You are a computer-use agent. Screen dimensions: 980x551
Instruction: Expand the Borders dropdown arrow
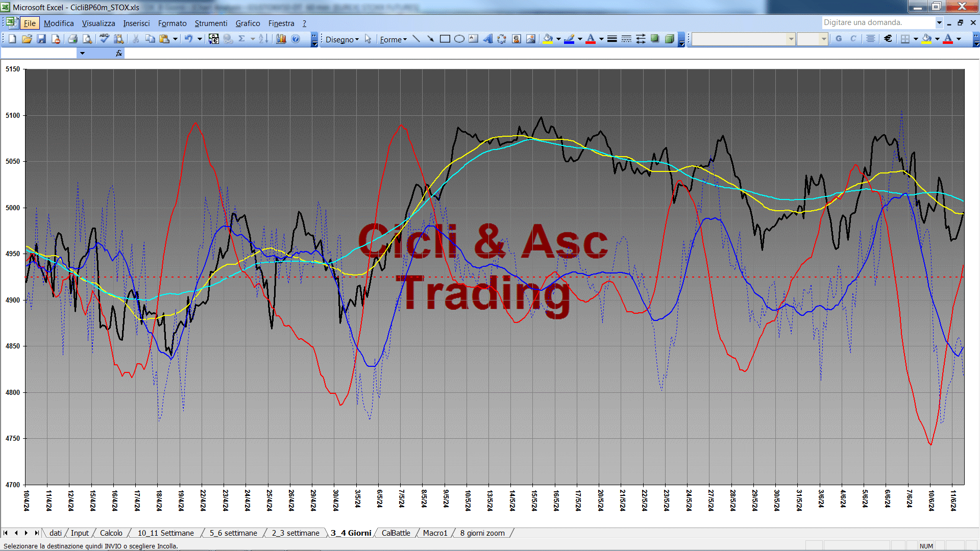coord(916,39)
